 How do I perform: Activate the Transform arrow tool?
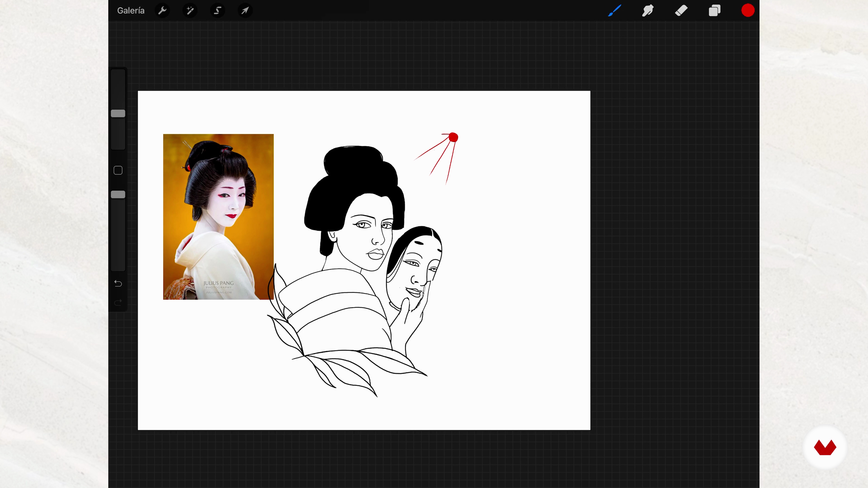point(245,10)
